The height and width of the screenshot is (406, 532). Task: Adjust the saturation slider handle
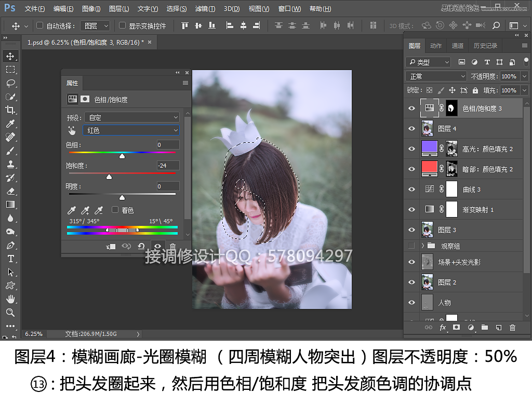[x=109, y=177]
